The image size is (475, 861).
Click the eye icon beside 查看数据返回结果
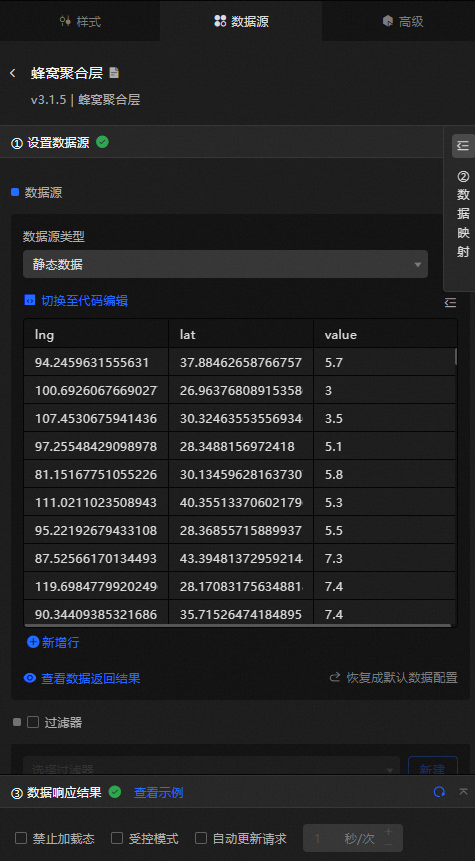click(x=30, y=678)
